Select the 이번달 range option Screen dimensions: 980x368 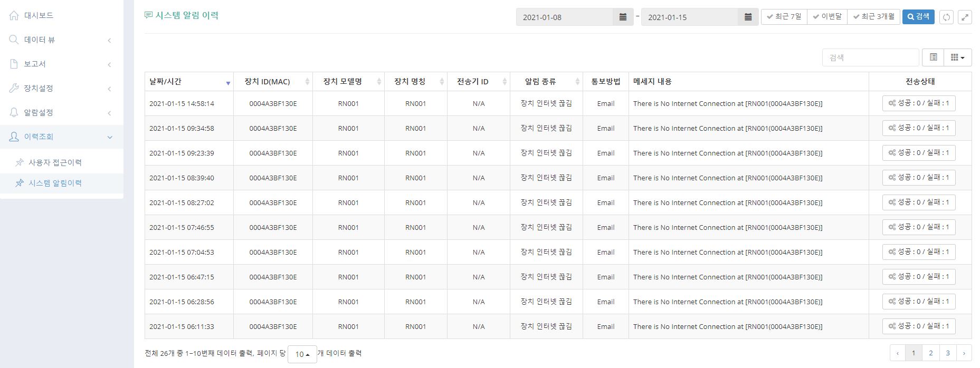coord(827,17)
